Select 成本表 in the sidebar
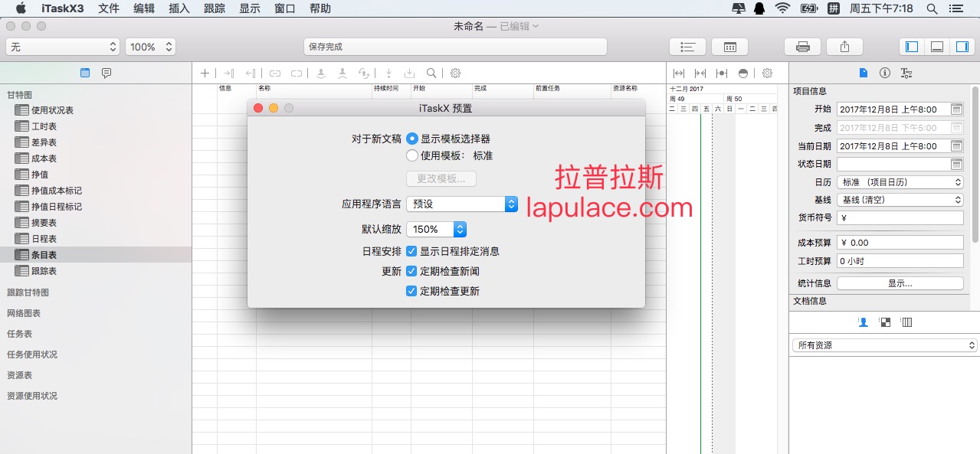This screenshot has width=980, height=454. [44, 158]
